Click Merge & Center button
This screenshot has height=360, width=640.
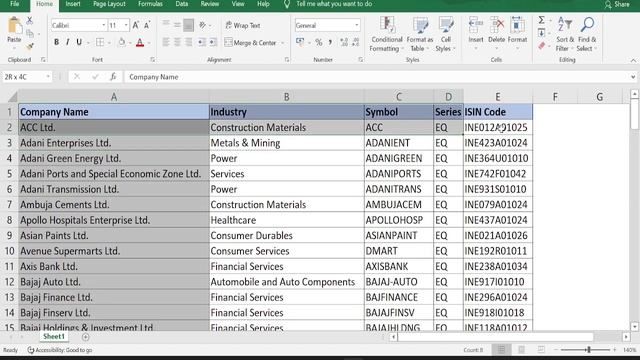pos(250,42)
